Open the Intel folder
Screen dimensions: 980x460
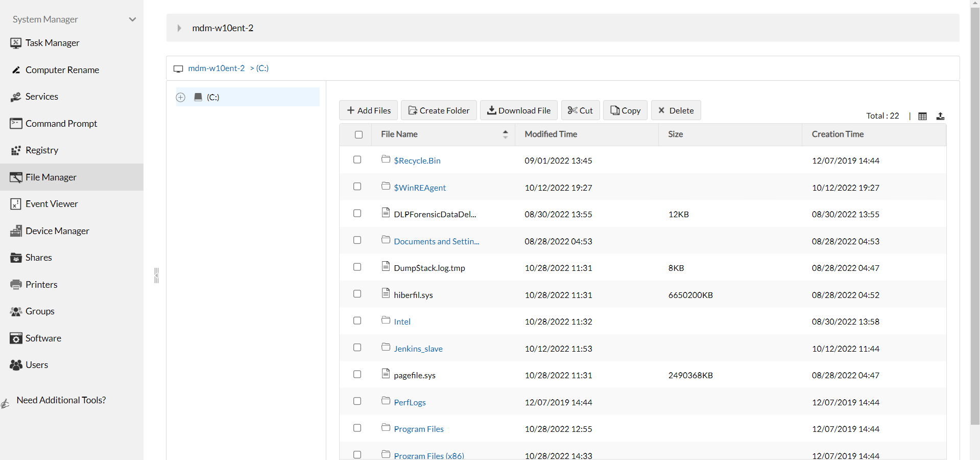(402, 321)
